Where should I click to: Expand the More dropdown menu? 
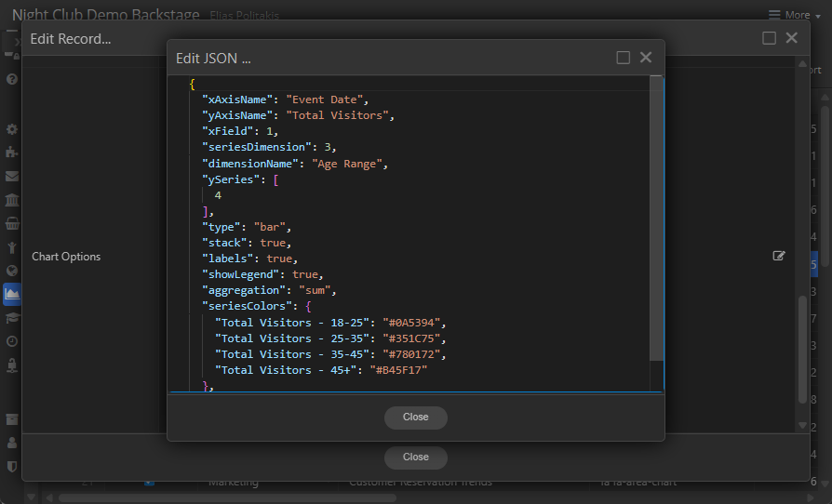click(x=789, y=15)
